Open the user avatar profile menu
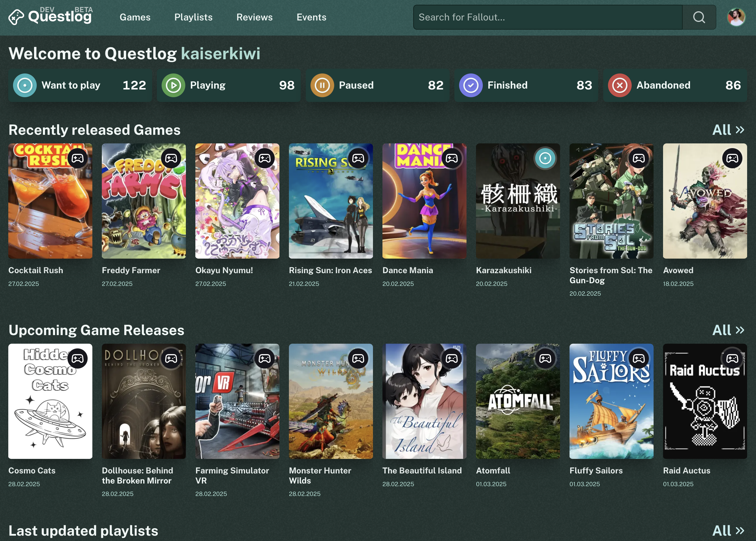The image size is (756, 541). pyautogui.click(x=736, y=17)
